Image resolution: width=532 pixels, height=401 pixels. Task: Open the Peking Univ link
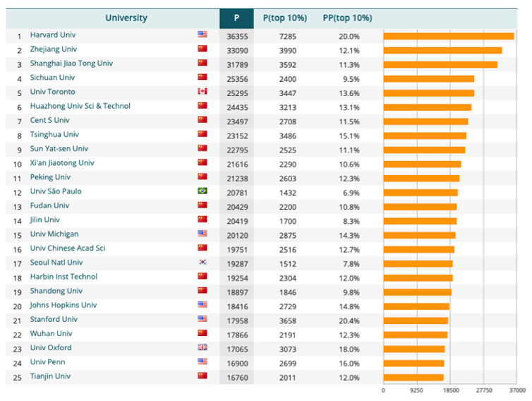50,177
